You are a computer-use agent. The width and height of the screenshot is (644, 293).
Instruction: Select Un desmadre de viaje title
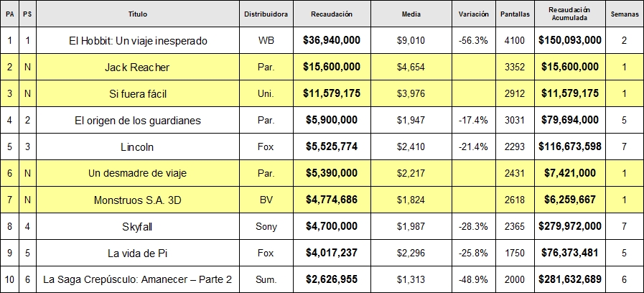(x=138, y=173)
